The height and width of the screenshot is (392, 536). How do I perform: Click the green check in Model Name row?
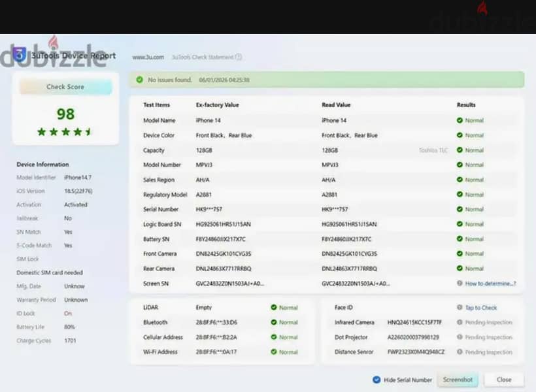[460, 120]
